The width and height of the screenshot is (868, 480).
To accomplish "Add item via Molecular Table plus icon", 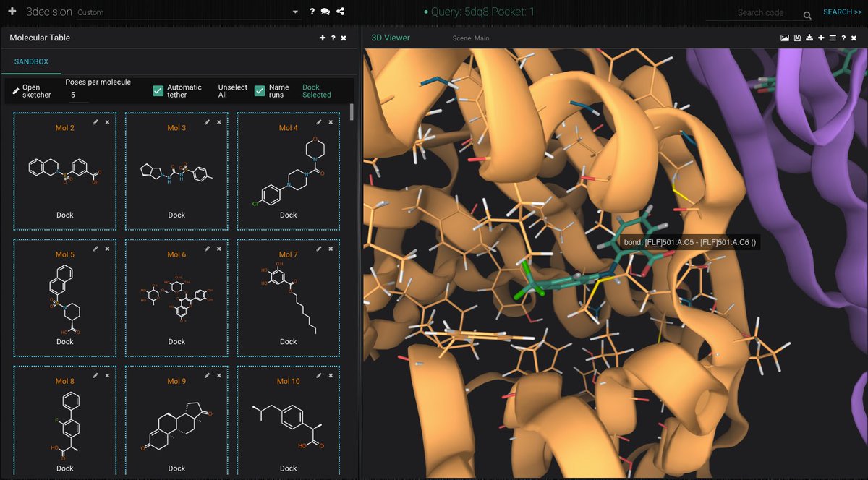I will coord(323,38).
